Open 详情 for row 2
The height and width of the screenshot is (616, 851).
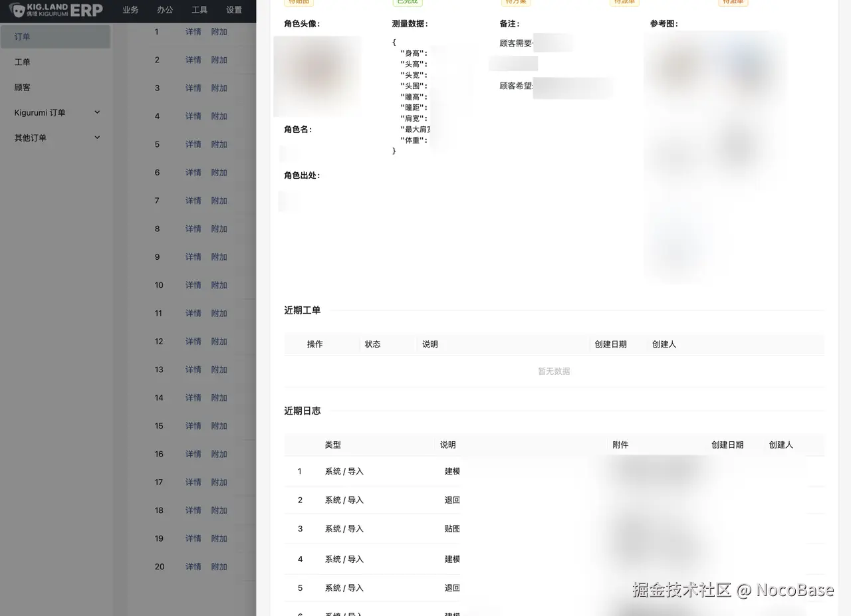(x=193, y=60)
